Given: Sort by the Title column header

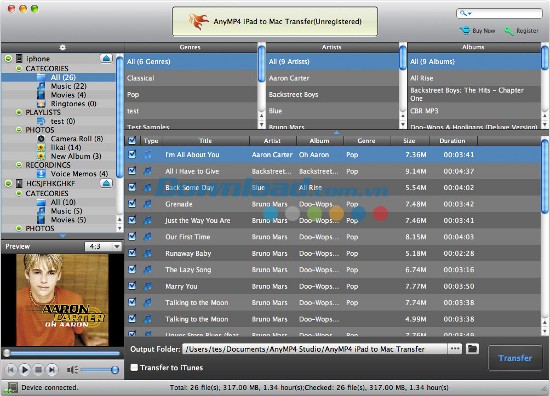Looking at the screenshot, I should (x=205, y=141).
